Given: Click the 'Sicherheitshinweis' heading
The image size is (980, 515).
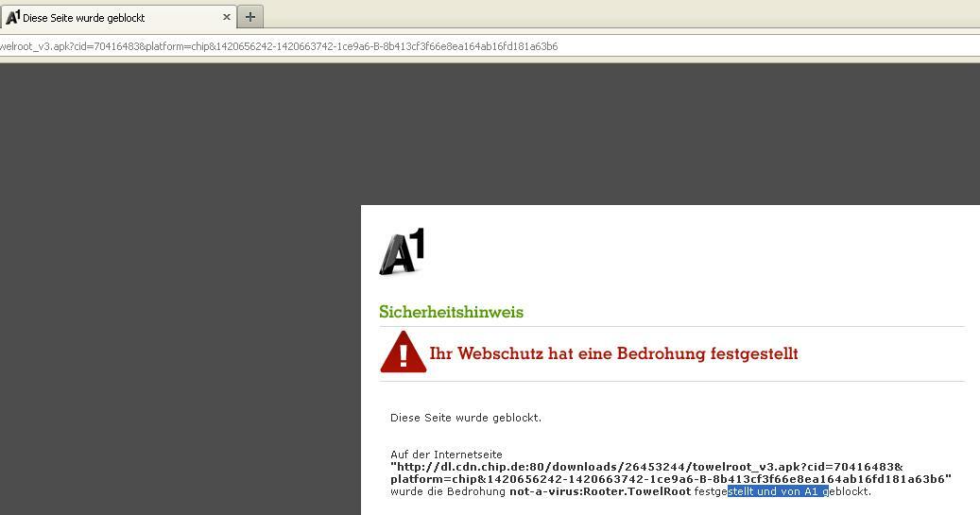Looking at the screenshot, I should coord(451,312).
